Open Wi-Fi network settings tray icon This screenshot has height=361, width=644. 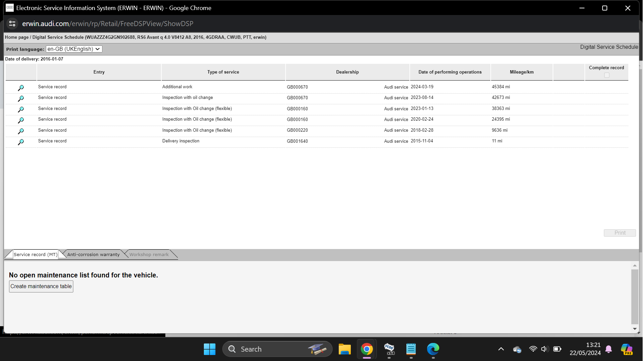tap(534, 349)
